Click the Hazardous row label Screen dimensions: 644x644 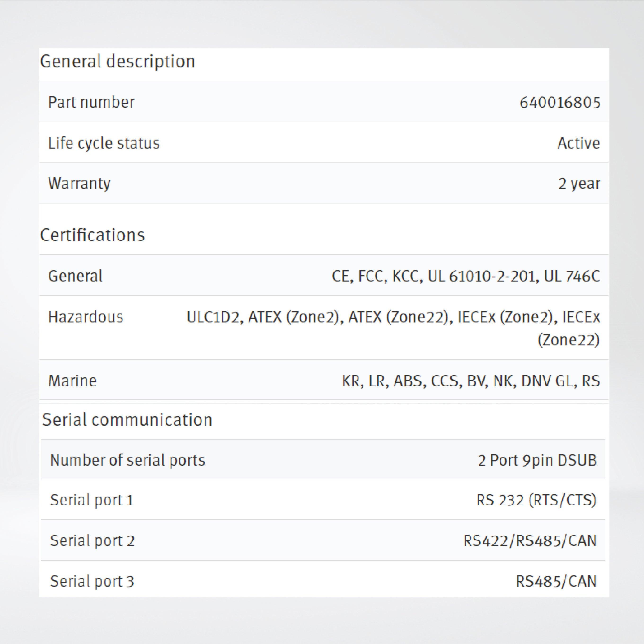[x=86, y=317]
